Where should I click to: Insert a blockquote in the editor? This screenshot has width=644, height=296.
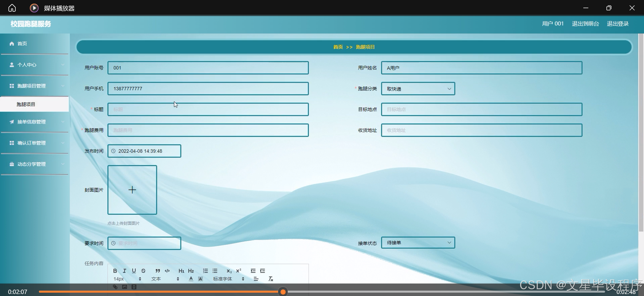(158, 271)
